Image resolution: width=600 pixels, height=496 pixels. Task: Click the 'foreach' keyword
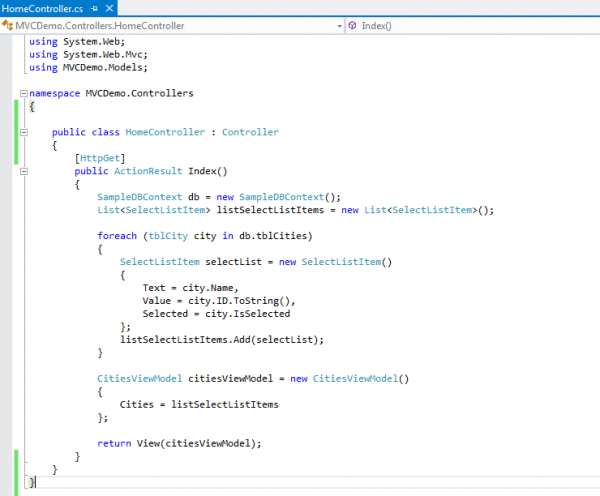click(x=117, y=236)
